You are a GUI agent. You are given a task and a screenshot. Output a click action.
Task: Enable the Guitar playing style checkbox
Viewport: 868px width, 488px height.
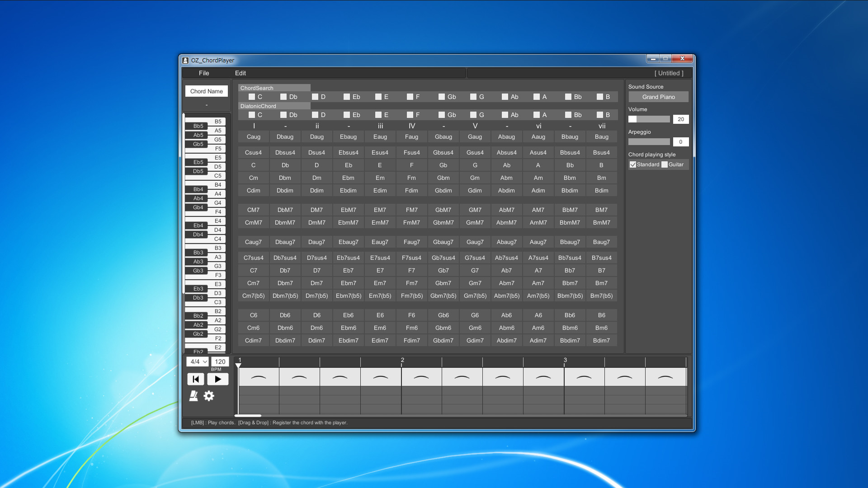pyautogui.click(x=665, y=164)
